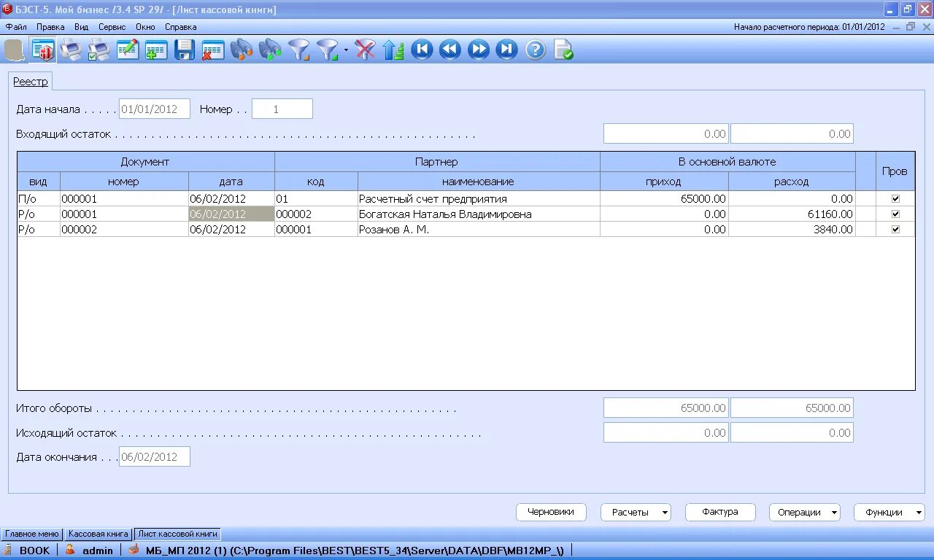The image size is (934, 560).
Task: Open the Окно menu
Action: 145,27
